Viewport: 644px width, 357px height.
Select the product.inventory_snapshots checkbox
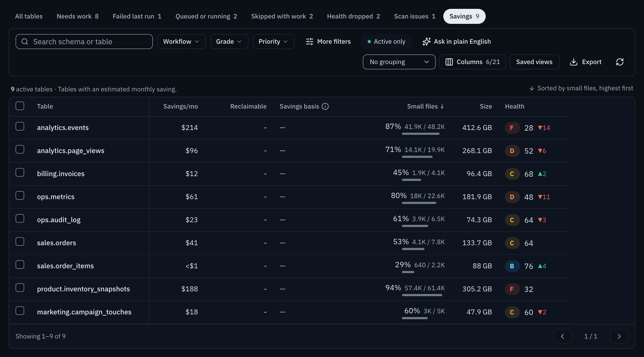tap(20, 288)
